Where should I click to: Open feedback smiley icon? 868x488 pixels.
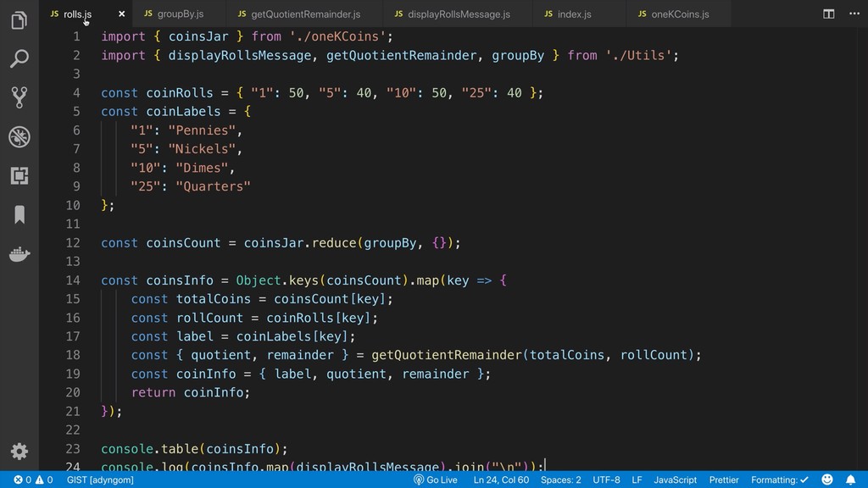(827, 480)
